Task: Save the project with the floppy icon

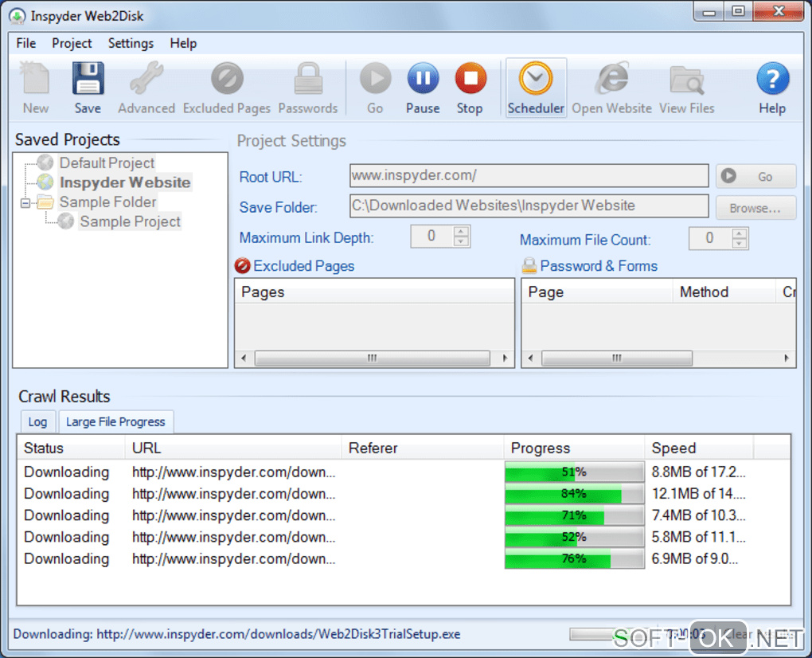Action: point(88,79)
